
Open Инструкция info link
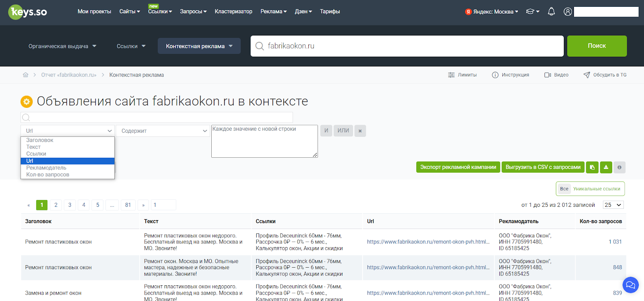coord(510,75)
